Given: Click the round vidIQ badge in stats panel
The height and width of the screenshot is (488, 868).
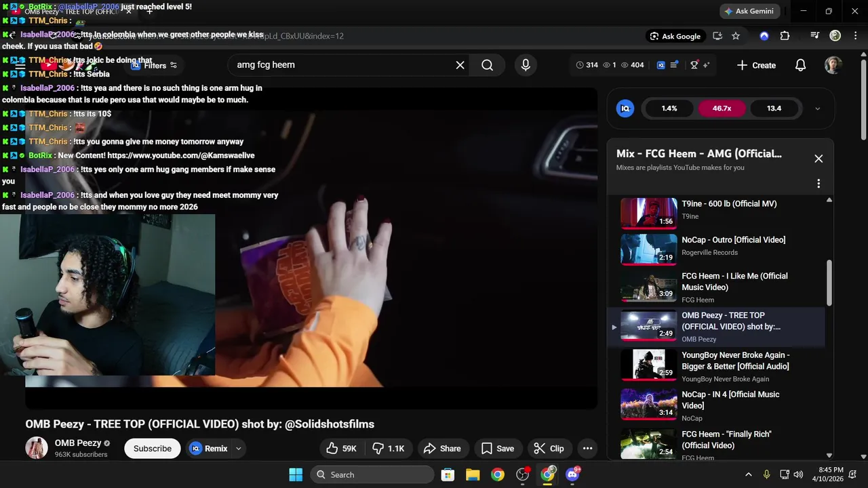Looking at the screenshot, I should pyautogui.click(x=625, y=108).
